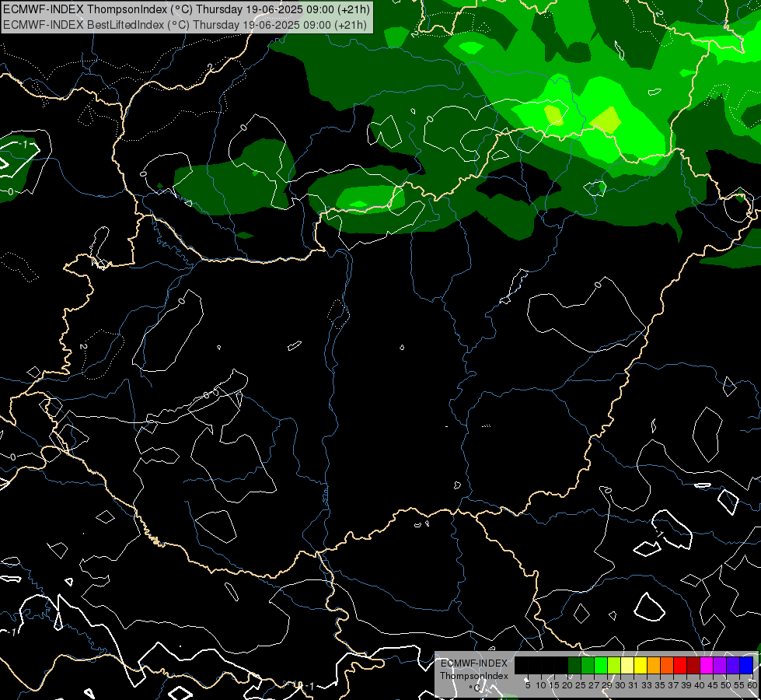This screenshot has height=700, width=761.
Task: Pick the red 37–39 legend swatch
Action: 680,665
